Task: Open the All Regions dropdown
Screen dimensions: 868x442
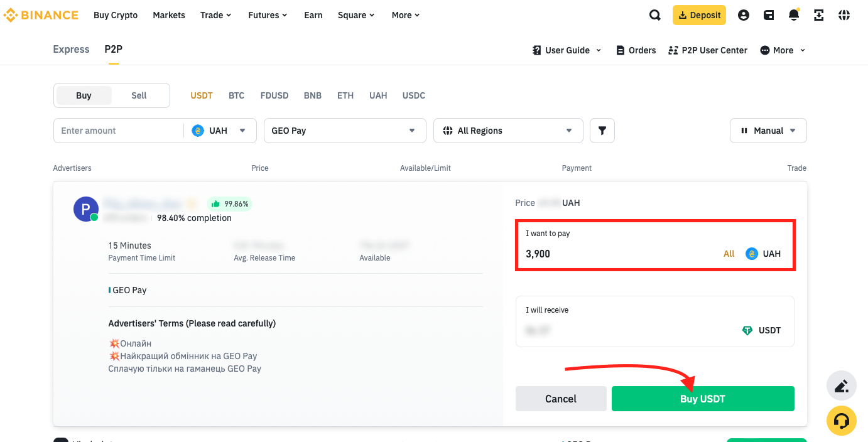Action: tap(508, 131)
